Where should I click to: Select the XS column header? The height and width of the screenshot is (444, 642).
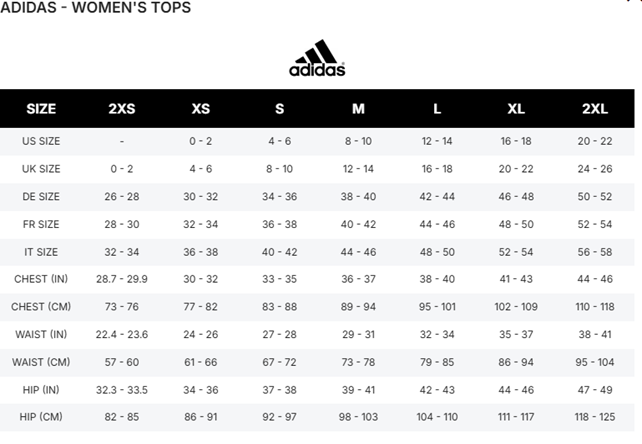pyautogui.click(x=200, y=108)
